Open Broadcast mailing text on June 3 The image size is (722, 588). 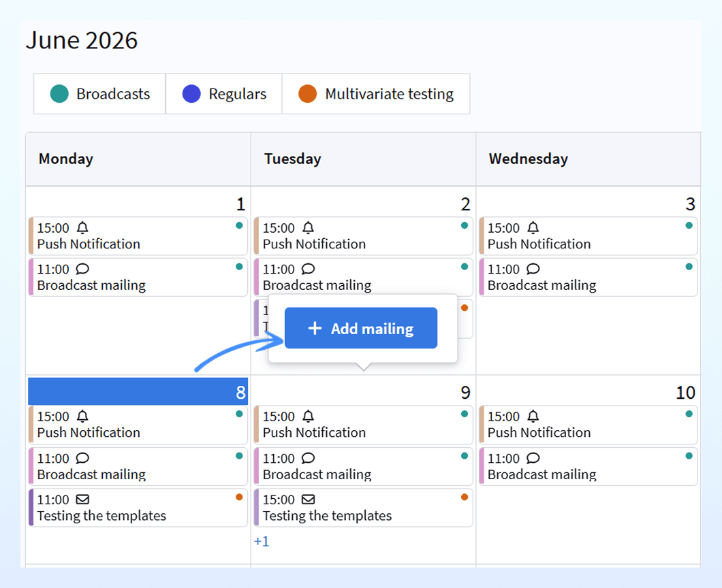541,285
